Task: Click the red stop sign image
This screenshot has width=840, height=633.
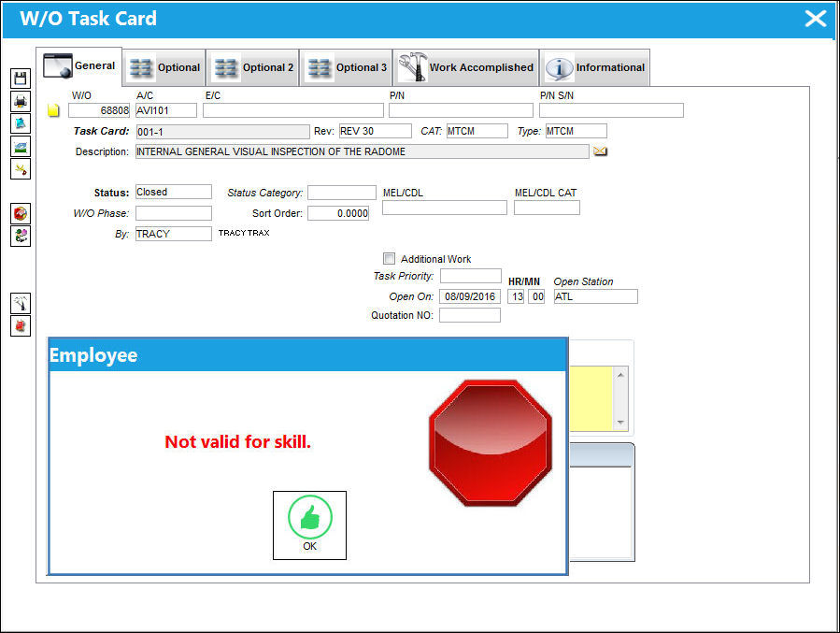Action: tap(491, 442)
